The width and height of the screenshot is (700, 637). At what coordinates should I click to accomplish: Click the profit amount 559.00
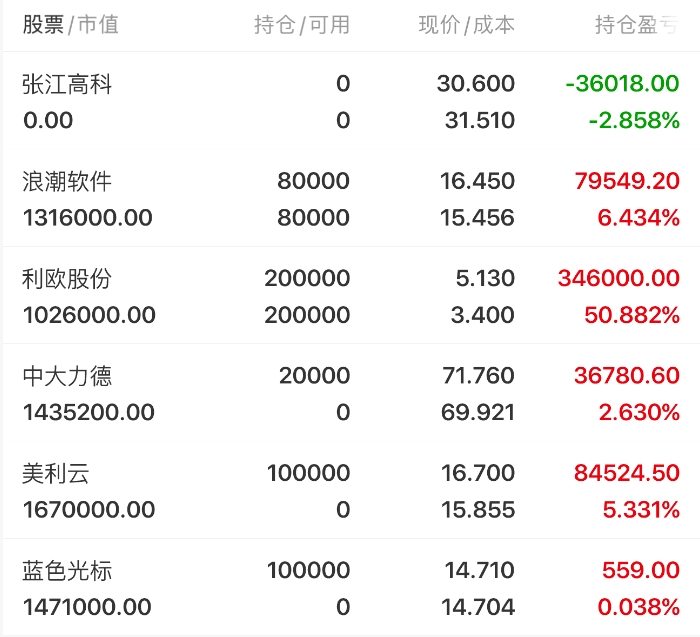(641, 570)
